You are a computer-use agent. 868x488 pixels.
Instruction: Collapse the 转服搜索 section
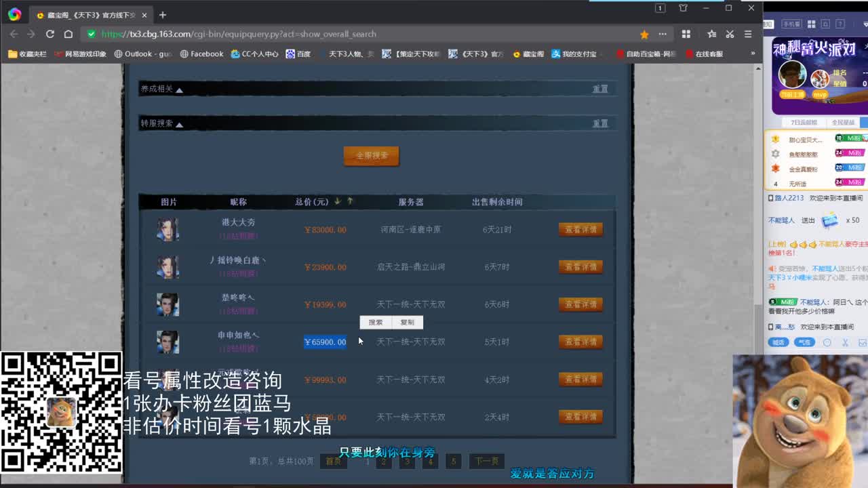178,123
